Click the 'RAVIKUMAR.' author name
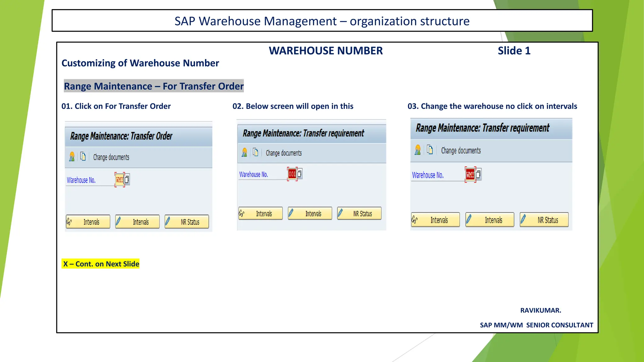 (541, 310)
